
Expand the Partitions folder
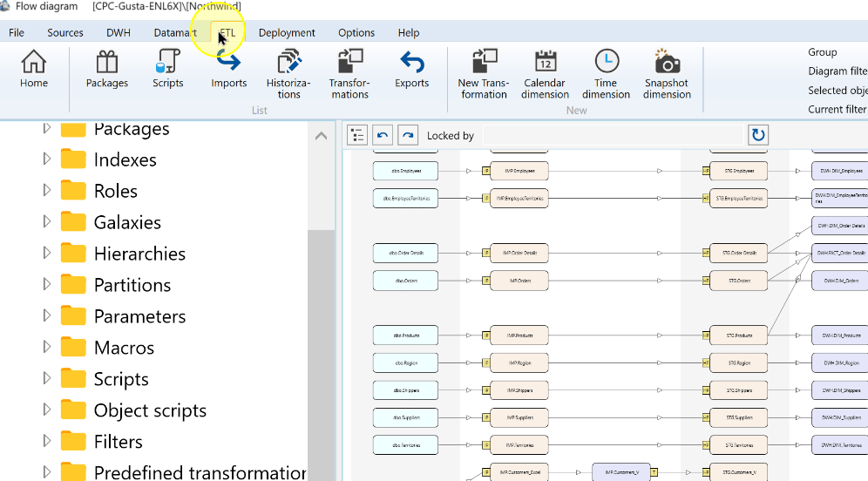47,284
